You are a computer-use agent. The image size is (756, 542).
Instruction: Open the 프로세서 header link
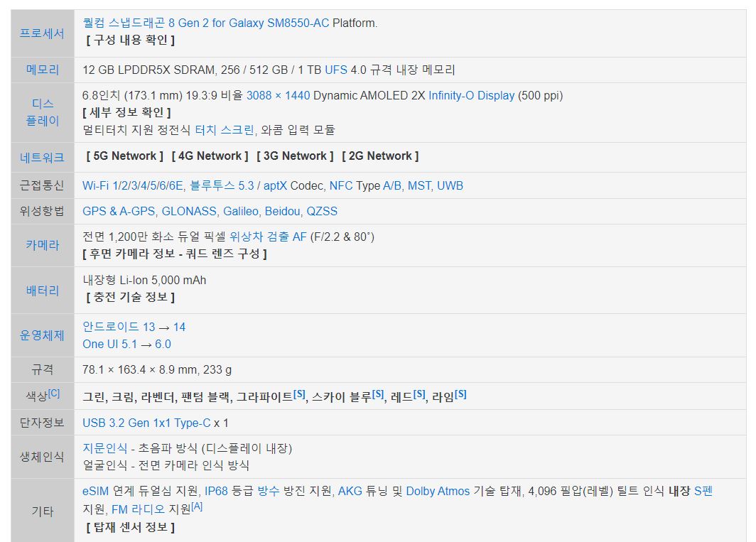(42, 33)
